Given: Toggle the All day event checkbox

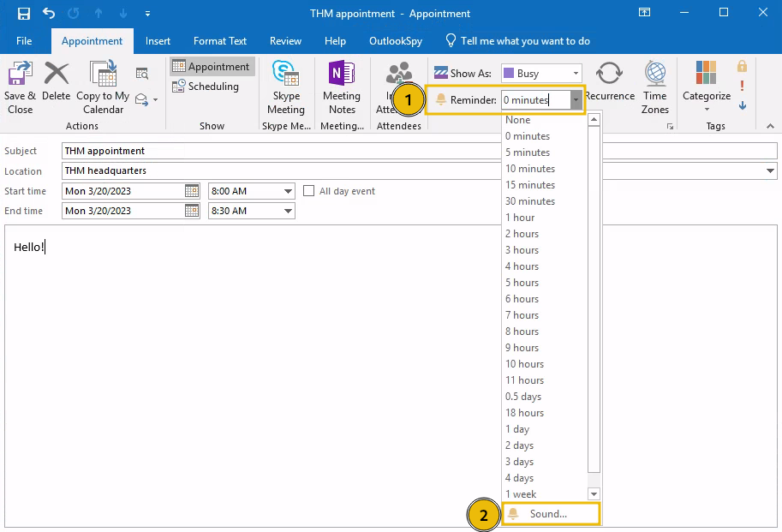Looking at the screenshot, I should [x=310, y=191].
